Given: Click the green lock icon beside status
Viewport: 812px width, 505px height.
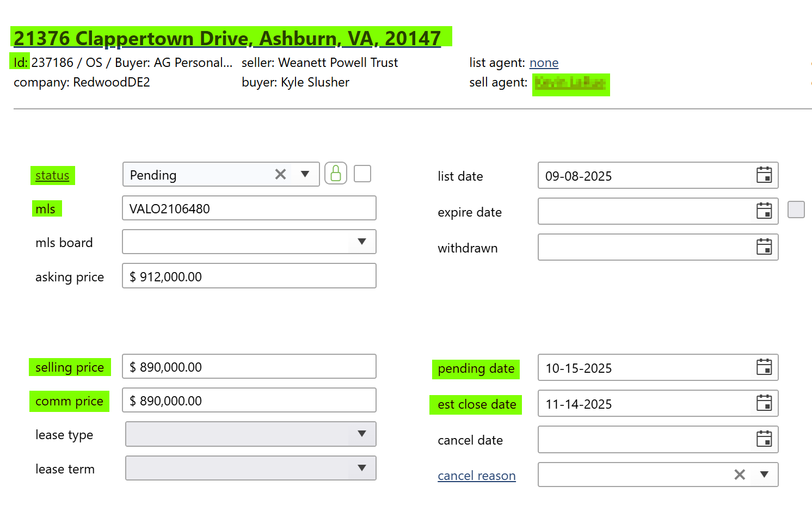Looking at the screenshot, I should (x=336, y=174).
